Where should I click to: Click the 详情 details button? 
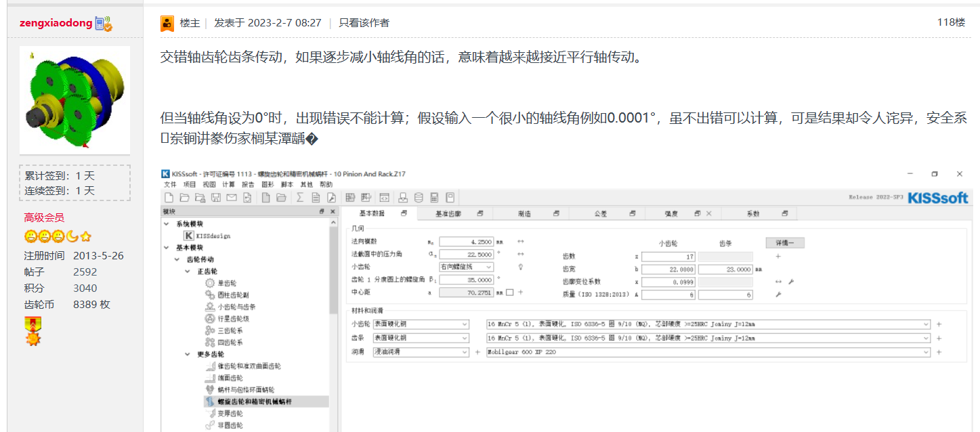point(785,242)
